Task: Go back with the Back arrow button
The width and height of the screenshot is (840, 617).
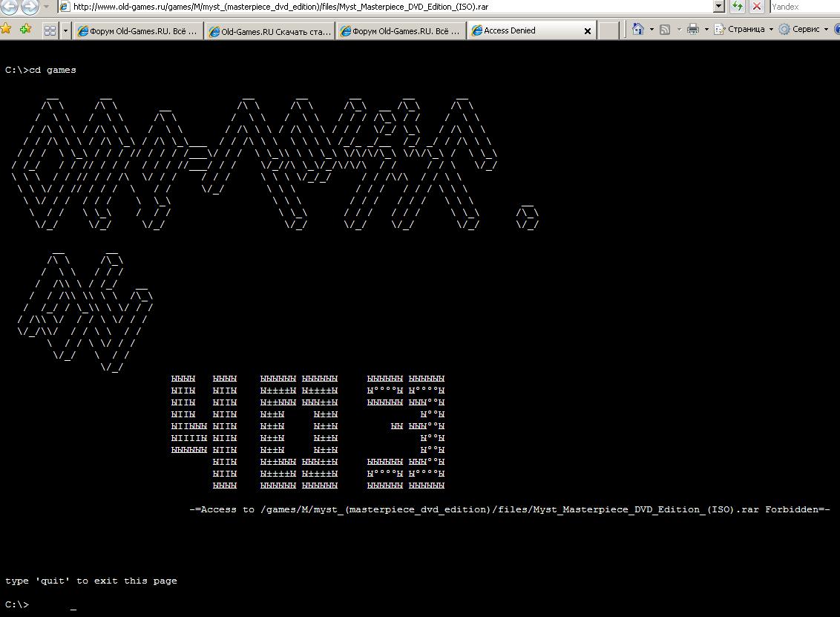Action: click(x=9, y=5)
